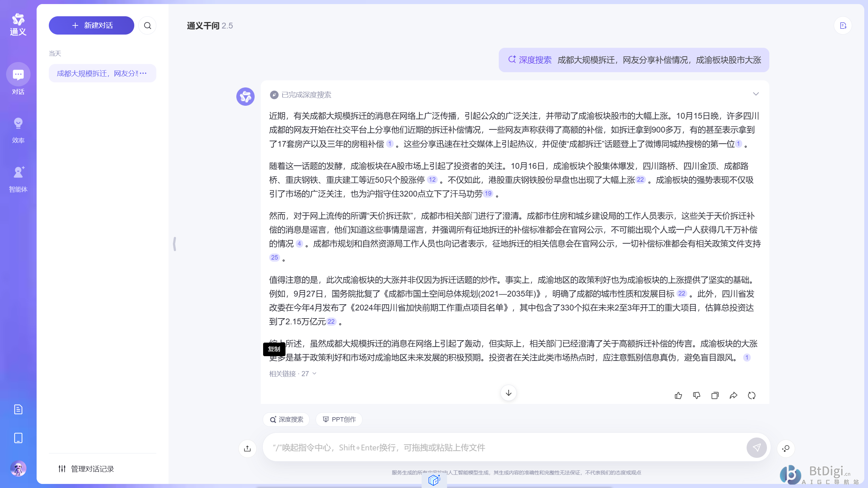Open citation 12 after 近50只个股涨停
Viewport: 868px width, 488px height.
432,180
